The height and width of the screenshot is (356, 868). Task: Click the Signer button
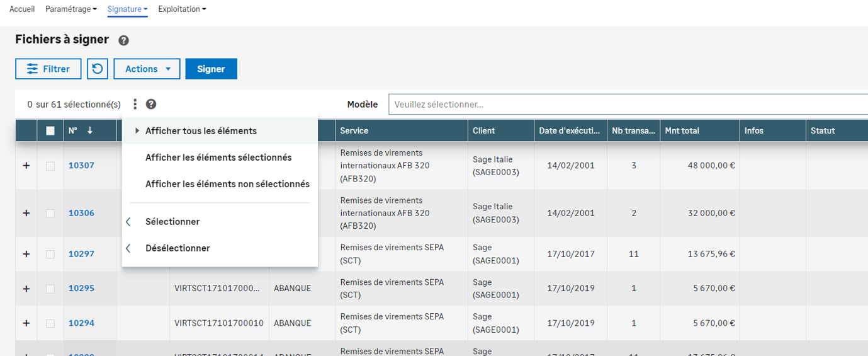pyautogui.click(x=211, y=69)
